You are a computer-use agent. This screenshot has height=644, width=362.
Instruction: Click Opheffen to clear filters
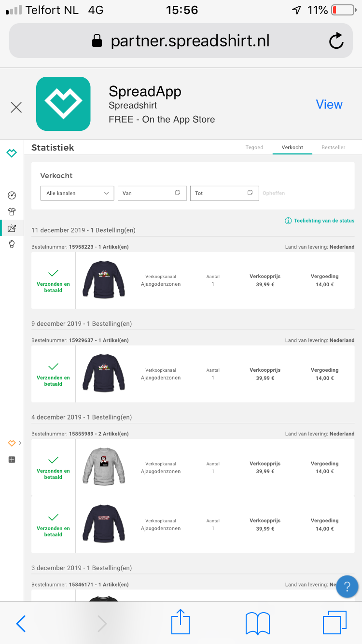point(274,193)
